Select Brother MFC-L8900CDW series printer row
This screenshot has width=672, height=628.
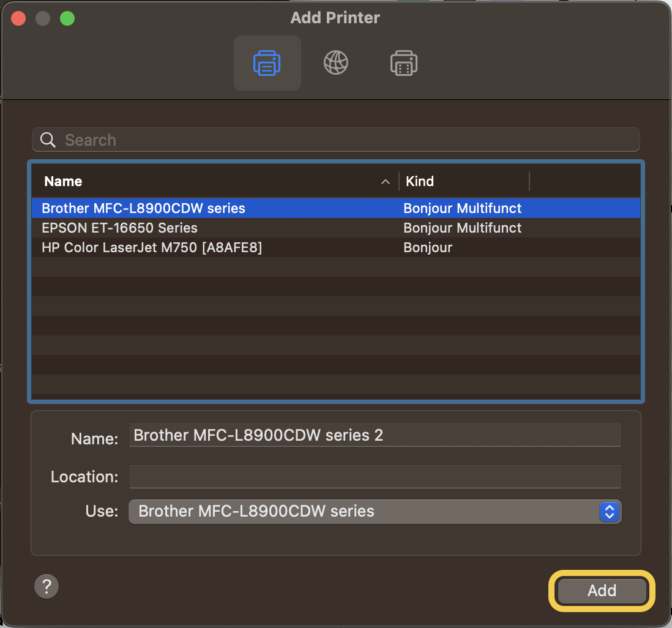[335, 208]
